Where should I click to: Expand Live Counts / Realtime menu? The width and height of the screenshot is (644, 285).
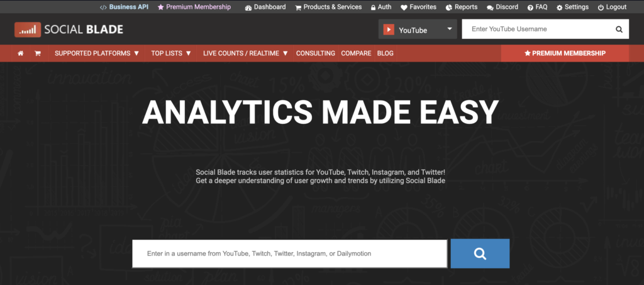[x=246, y=53]
